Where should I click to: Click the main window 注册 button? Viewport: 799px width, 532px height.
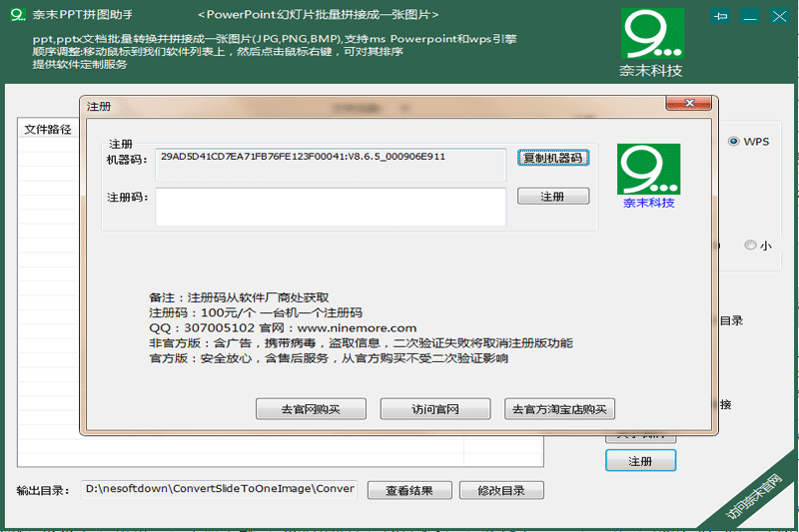point(640,461)
